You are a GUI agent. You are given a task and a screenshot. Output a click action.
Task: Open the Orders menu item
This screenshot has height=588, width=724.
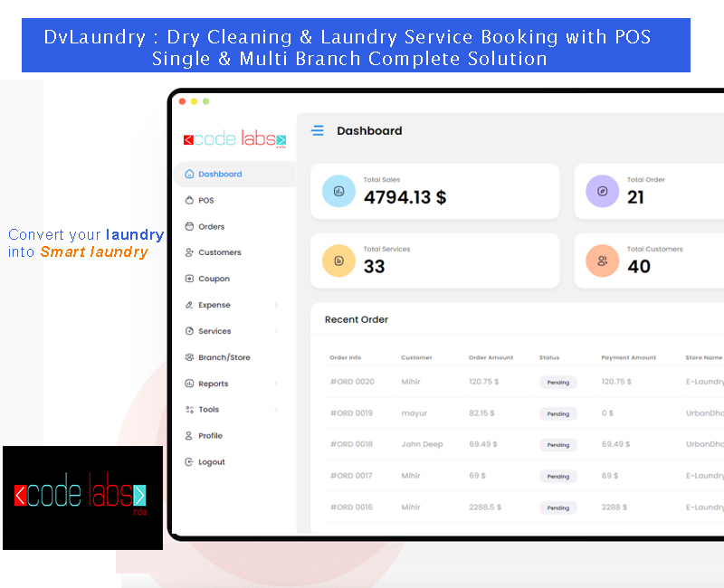click(x=211, y=227)
